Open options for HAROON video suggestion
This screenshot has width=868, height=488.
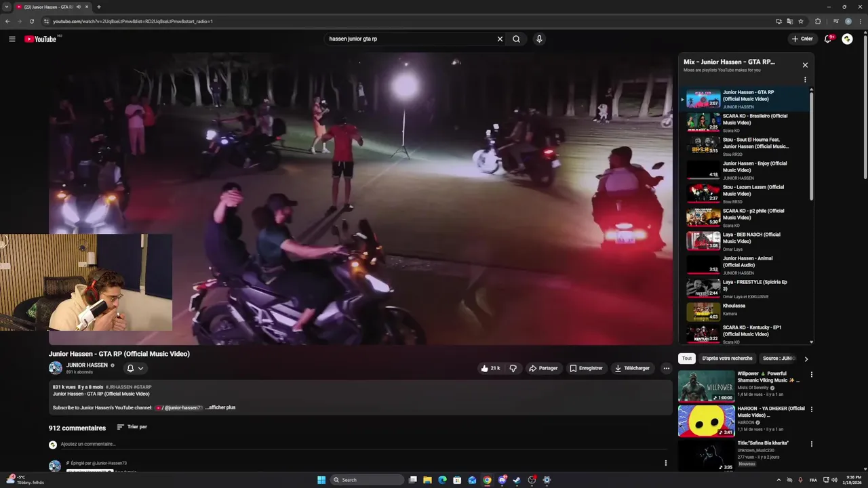point(811,409)
